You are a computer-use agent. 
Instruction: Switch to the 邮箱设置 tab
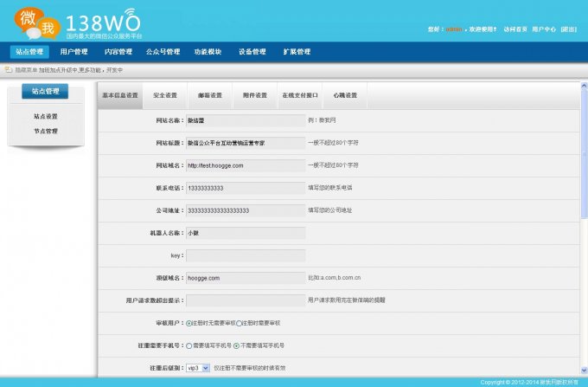click(210, 95)
